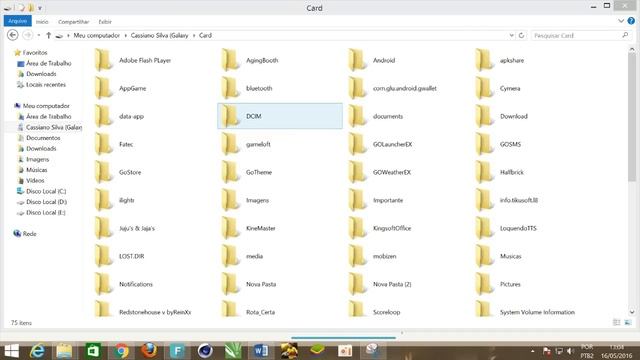Select the DCIM folder
This screenshot has width=640, height=360.
tap(280, 116)
